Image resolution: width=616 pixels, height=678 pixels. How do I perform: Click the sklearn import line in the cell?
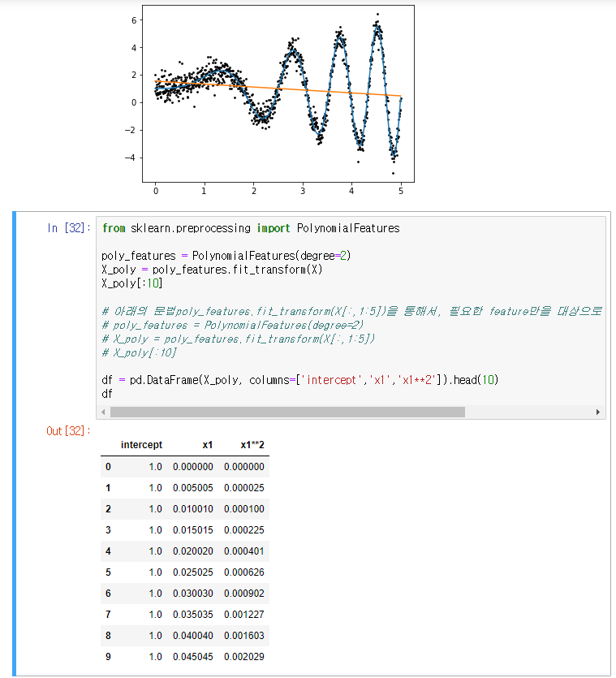251,228
